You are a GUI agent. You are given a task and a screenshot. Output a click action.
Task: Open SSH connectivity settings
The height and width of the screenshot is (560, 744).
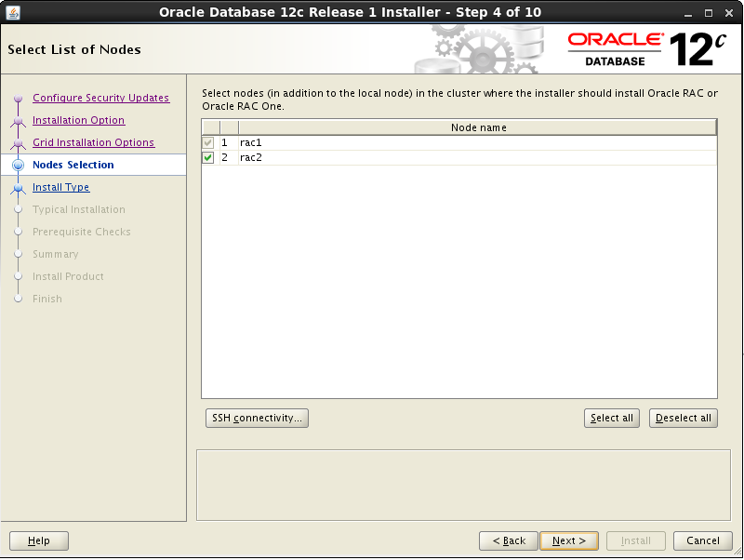pos(257,418)
